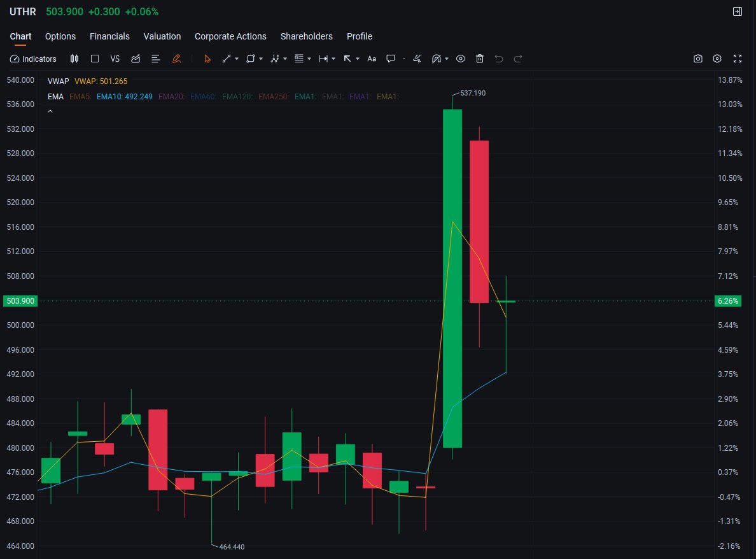Viewport: 756px width, 559px height.
Task: Toggle the EMA120 line in legend
Action: (237, 97)
